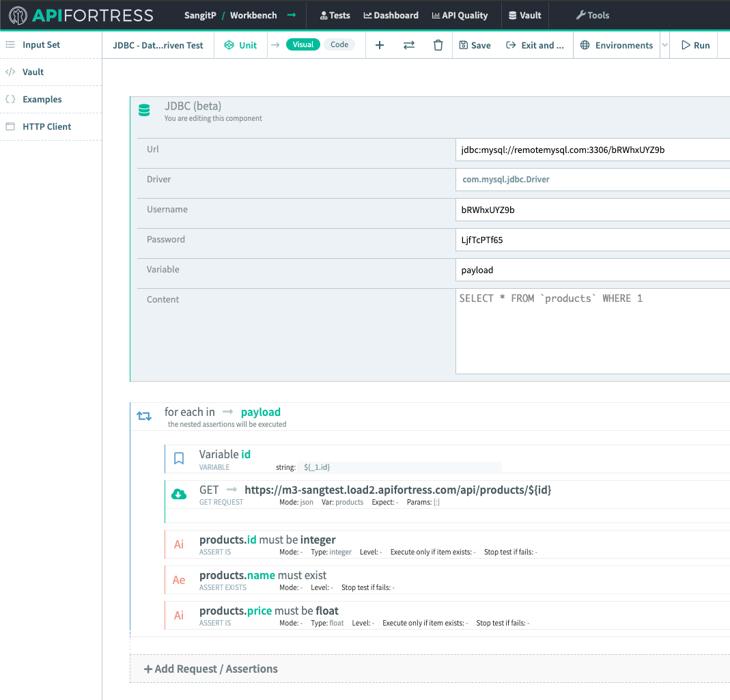The image size is (730, 700).
Task: Click the for-each loop icon
Action: (144, 415)
